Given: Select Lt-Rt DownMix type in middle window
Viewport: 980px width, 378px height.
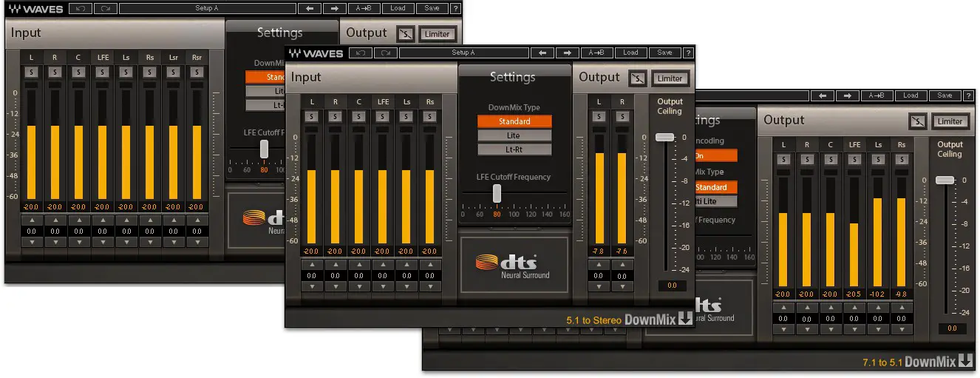Looking at the screenshot, I should coord(514,149).
